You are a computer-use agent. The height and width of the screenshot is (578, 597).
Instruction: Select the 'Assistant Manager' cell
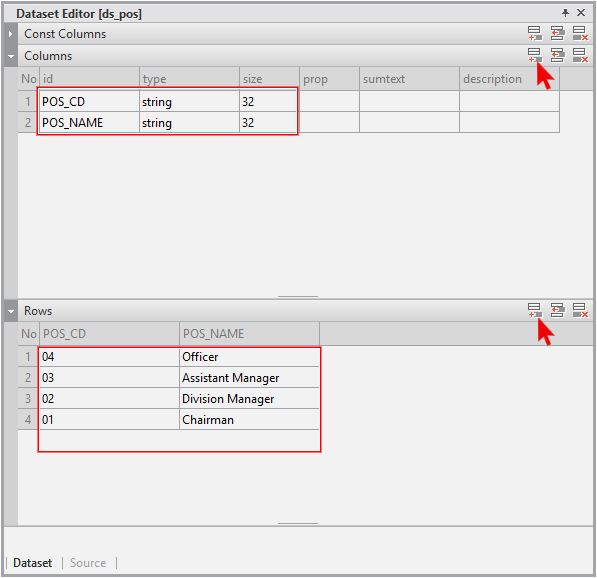(249, 377)
